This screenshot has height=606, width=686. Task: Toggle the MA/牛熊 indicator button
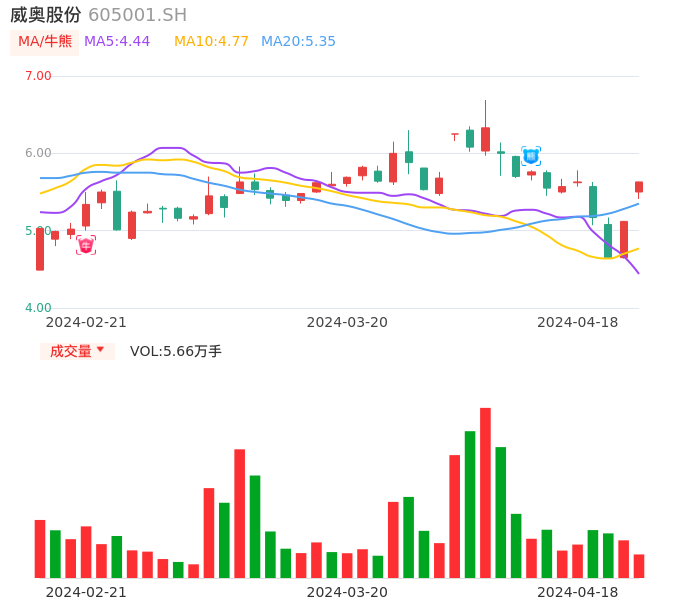tap(45, 42)
